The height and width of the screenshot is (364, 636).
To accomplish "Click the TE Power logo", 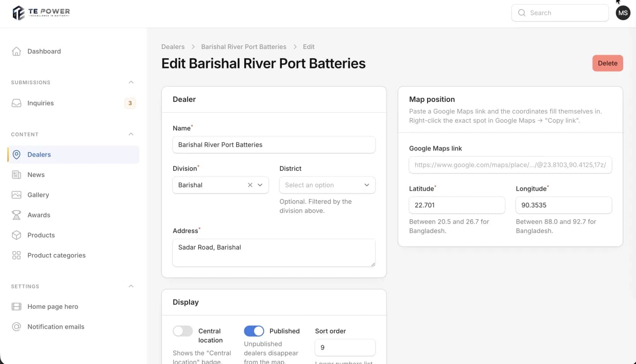I will 41,13.
